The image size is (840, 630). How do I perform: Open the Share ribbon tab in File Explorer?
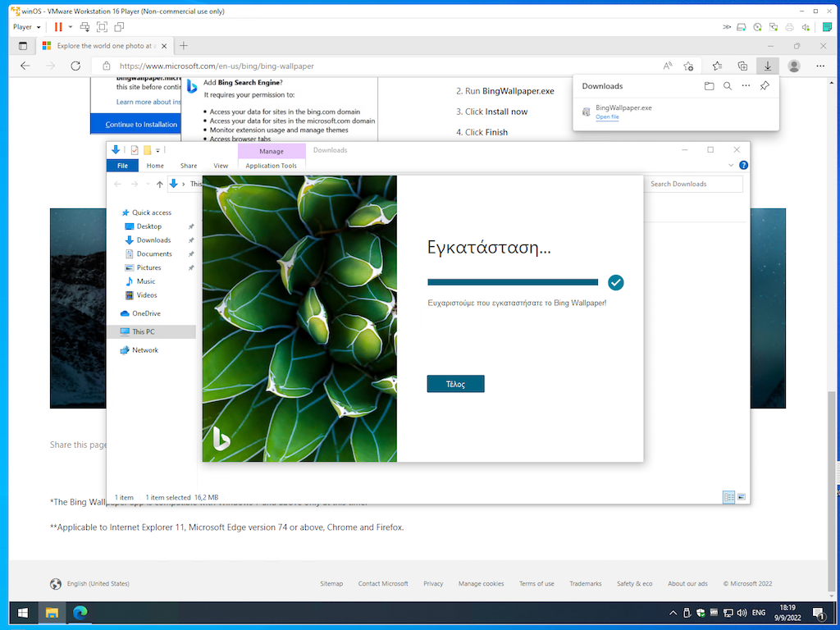(189, 166)
